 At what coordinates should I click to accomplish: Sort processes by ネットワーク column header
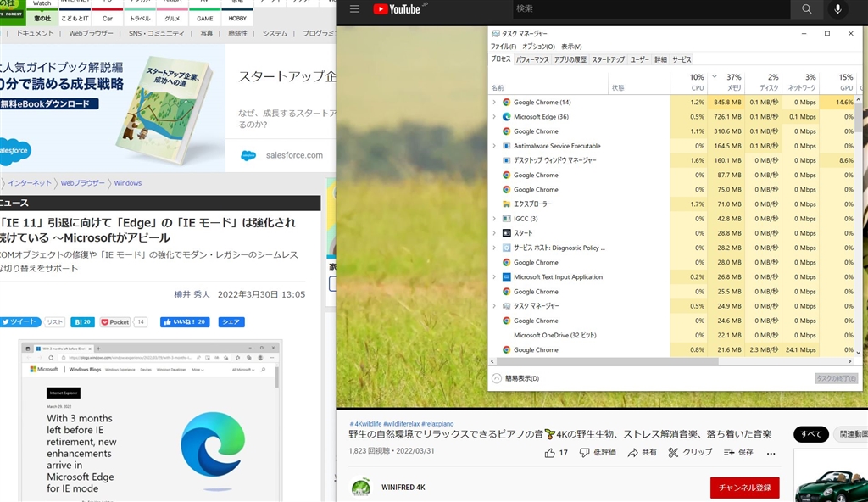(x=800, y=82)
